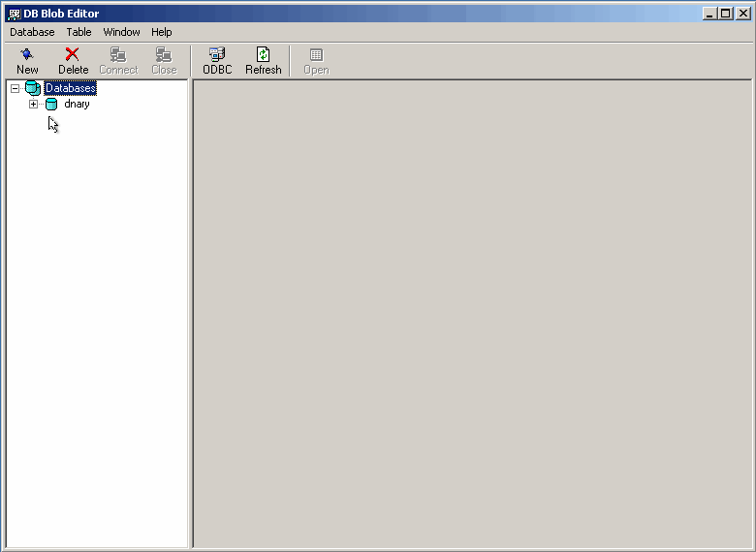The image size is (756, 552).
Task: Select the Databases tree label
Action: tap(71, 88)
